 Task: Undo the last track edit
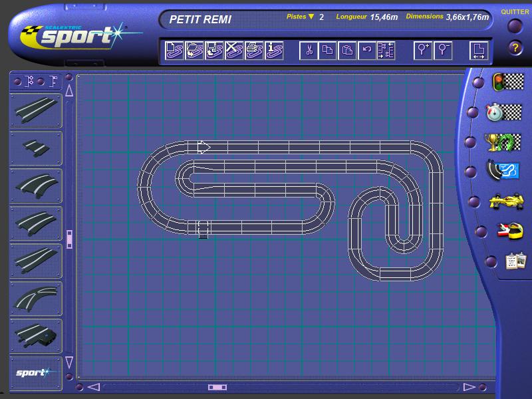[x=366, y=51]
